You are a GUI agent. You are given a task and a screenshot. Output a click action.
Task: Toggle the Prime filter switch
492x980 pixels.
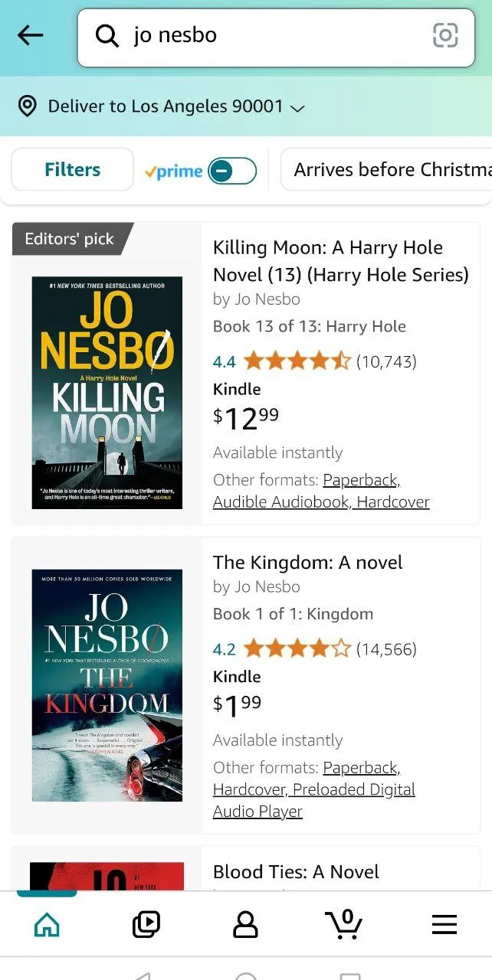[x=232, y=171]
